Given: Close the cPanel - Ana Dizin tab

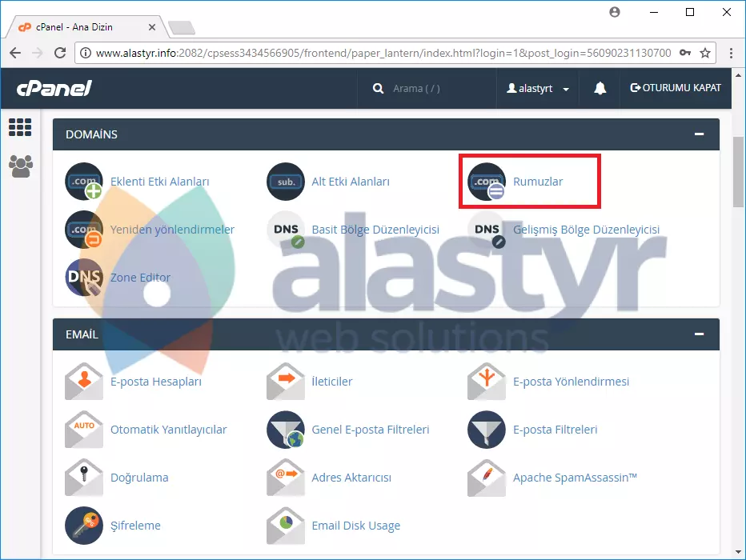Looking at the screenshot, I should click(x=152, y=27).
